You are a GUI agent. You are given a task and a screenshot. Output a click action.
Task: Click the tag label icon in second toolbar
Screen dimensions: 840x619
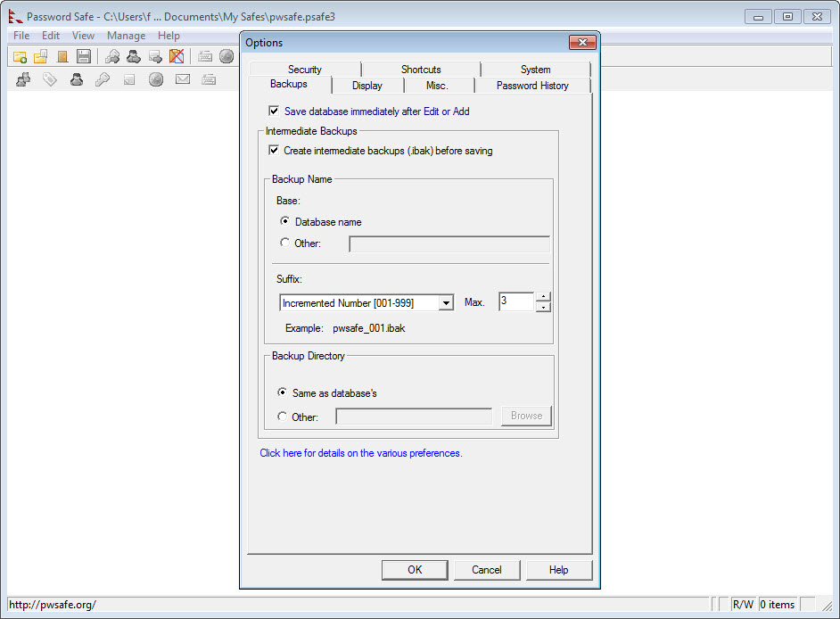point(50,80)
